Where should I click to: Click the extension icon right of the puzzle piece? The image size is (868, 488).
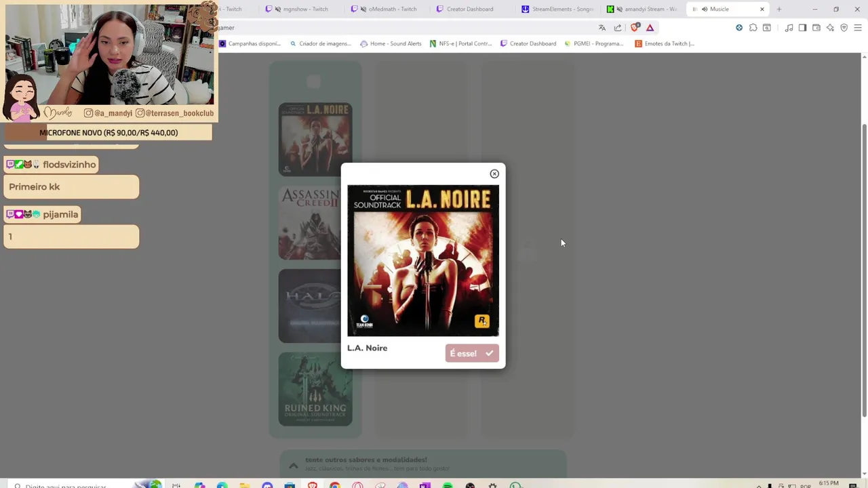[767, 28]
